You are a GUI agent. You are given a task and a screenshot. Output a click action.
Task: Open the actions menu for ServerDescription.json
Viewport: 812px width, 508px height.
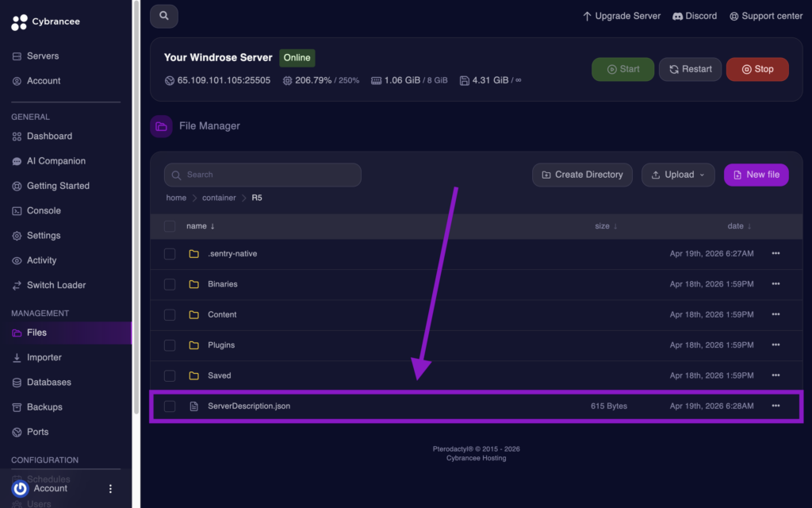click(x=776, y=406)
